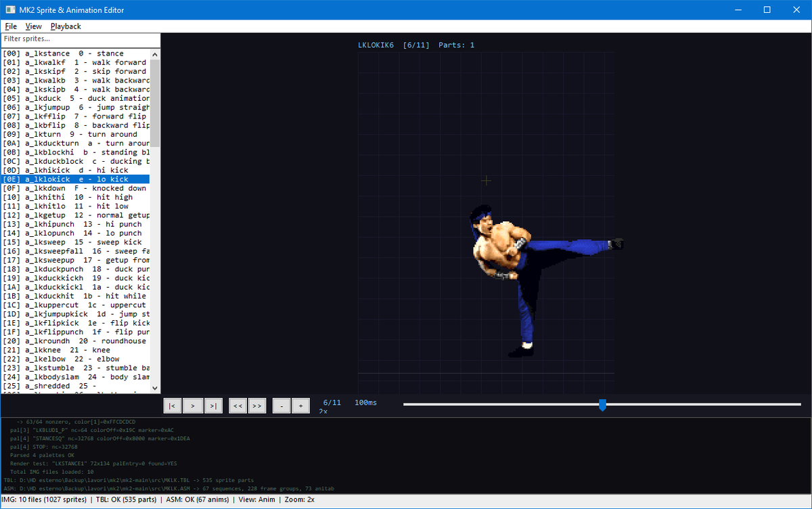Select highlighted a_lklokick lo kick entry

point(76,179)
